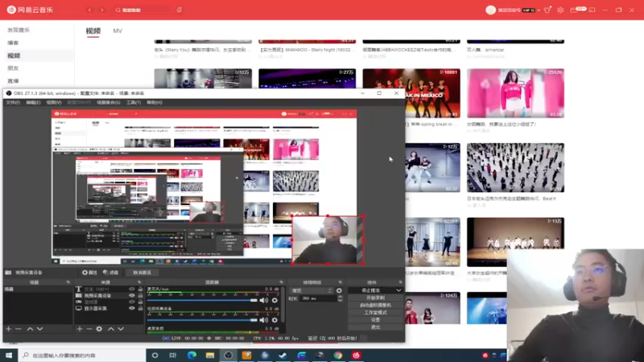Screen dimensions: 644x362
Task: Click Exit in OBS controls
Action: point(375,327)
